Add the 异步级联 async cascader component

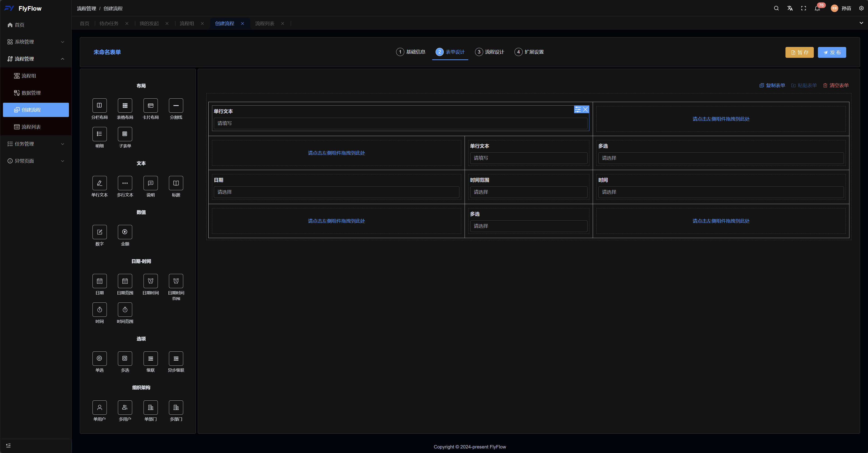pyautogui.click(x=176, y=358)
